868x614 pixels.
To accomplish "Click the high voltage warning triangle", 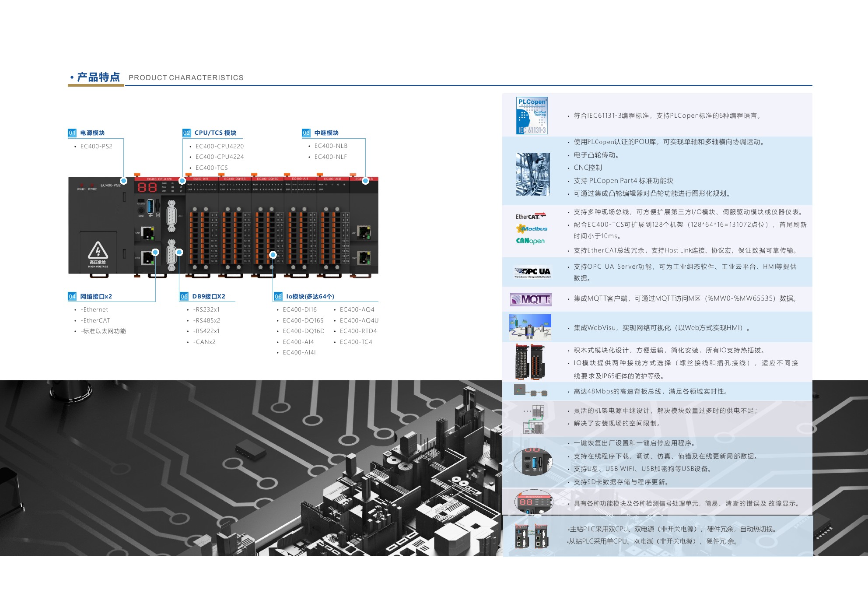I will (98, 251).
